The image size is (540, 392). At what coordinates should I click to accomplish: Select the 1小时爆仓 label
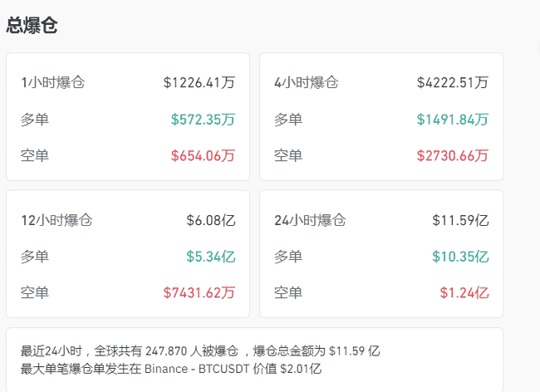(53, 82)
